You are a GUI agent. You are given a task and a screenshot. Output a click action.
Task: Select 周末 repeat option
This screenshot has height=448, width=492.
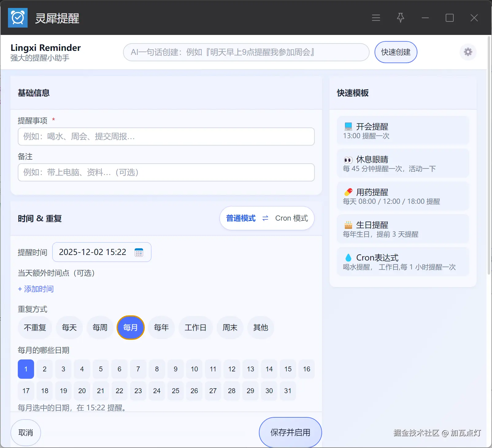point(230,328)
